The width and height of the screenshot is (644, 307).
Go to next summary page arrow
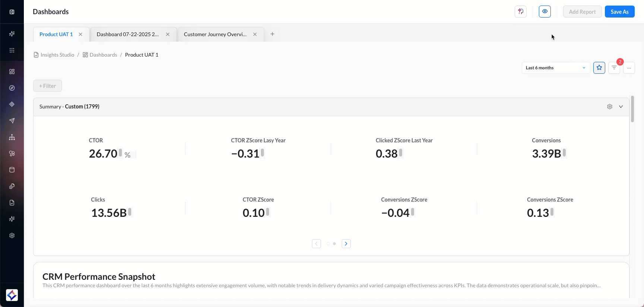click(346, 244)
